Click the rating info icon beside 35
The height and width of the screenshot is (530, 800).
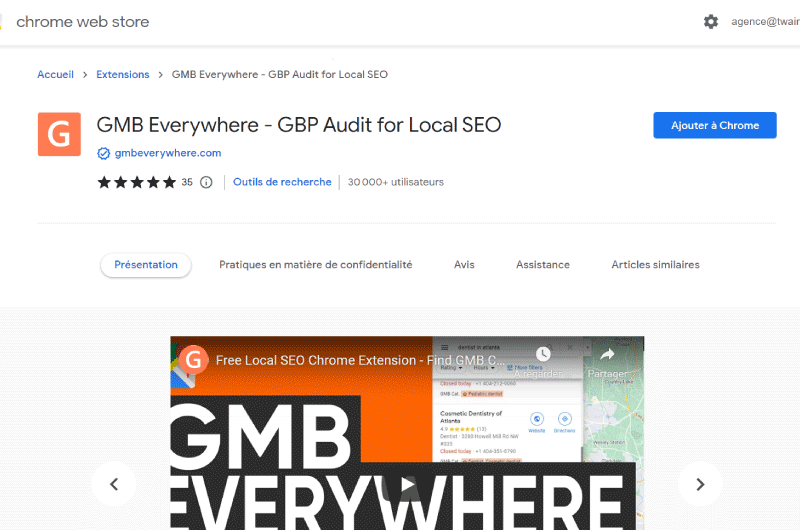pyautogui.click(x=206, y=182)
